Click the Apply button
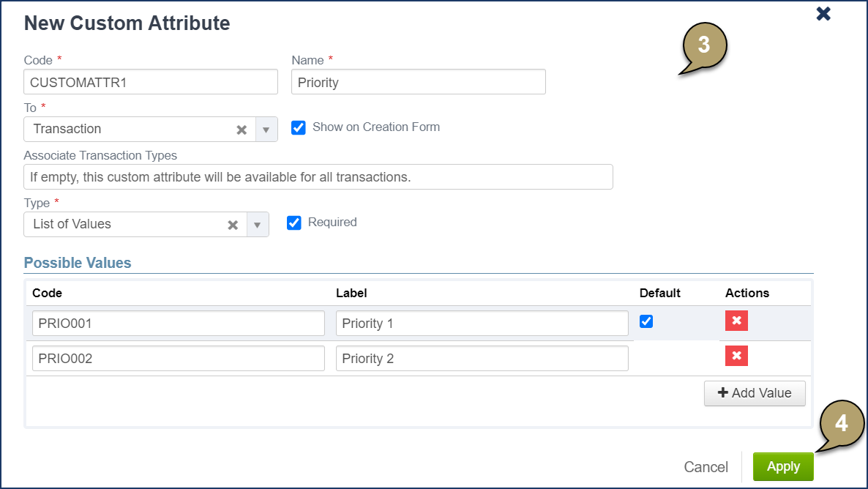The image size is (868, 489). coord(782,466)
